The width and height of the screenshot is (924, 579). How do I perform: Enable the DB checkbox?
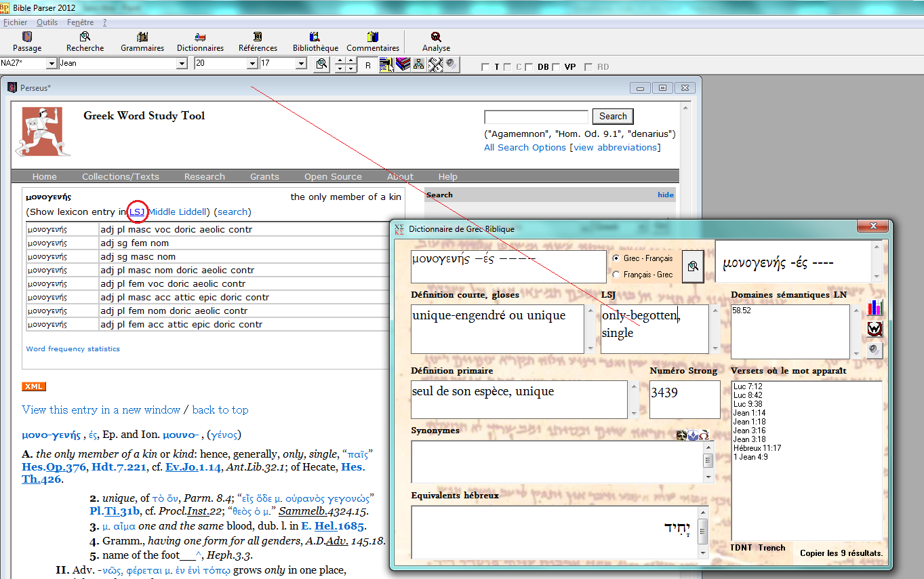[529, 67]
